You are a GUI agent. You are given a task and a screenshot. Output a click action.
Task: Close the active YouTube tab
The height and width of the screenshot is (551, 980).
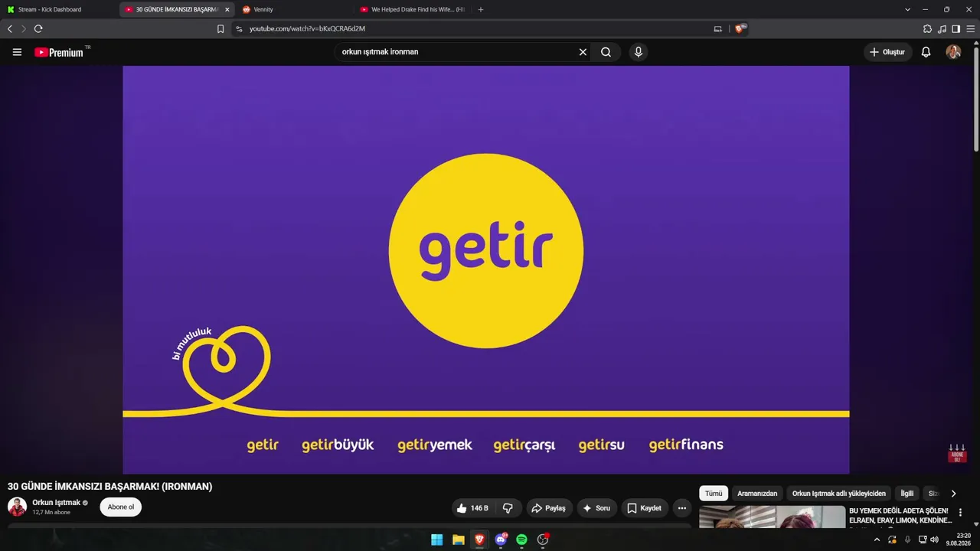coord(227,9)
